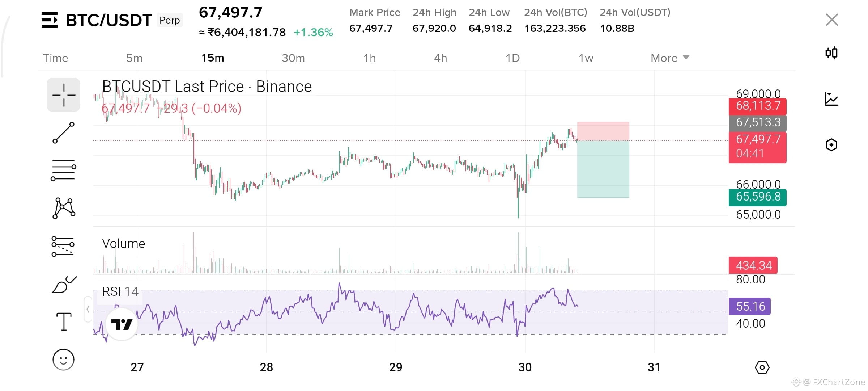
Task: Close the full-screen chart view
Action: (832, 20)
